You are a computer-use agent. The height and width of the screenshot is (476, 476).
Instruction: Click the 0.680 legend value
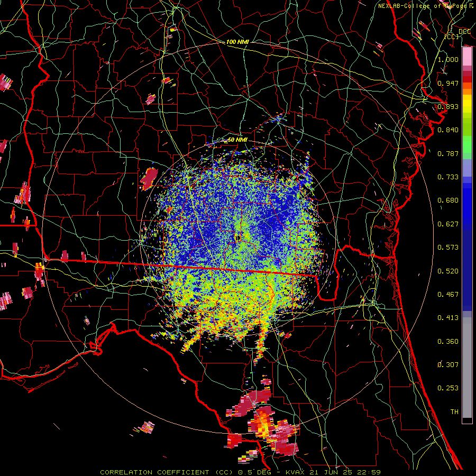pyautogui.click(x=448, y=200)
